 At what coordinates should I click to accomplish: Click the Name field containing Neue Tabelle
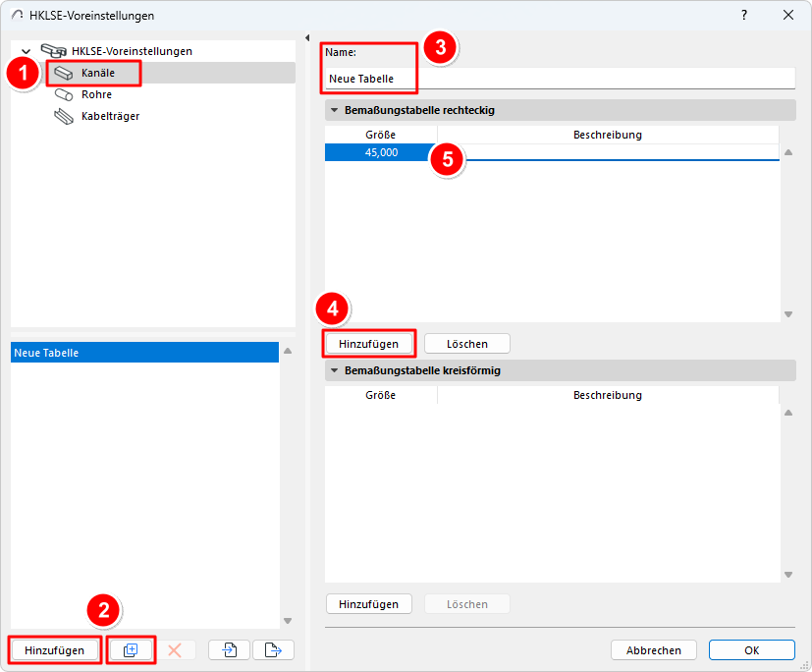[561, 79]
